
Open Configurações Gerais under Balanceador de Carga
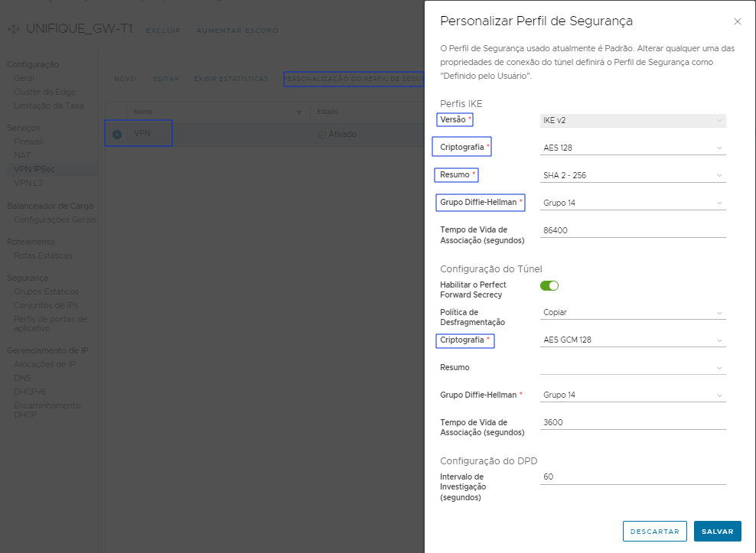[55, 220]
